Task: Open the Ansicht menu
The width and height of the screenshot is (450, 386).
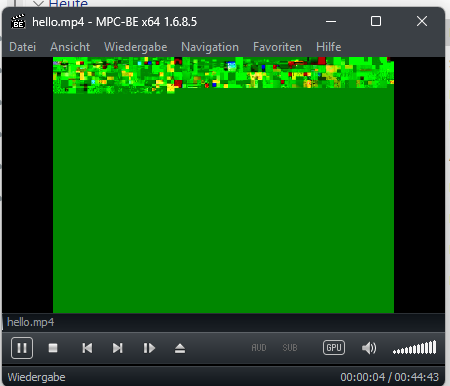Action: coord(70,47)
